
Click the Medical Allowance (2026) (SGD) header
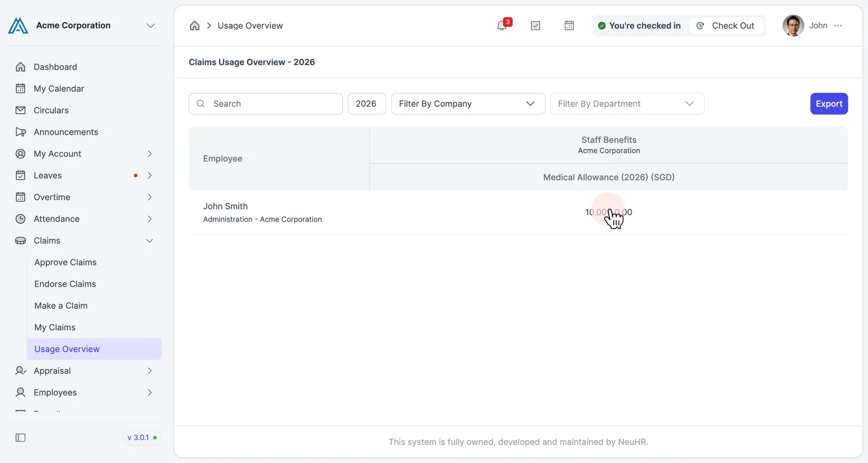609,177
